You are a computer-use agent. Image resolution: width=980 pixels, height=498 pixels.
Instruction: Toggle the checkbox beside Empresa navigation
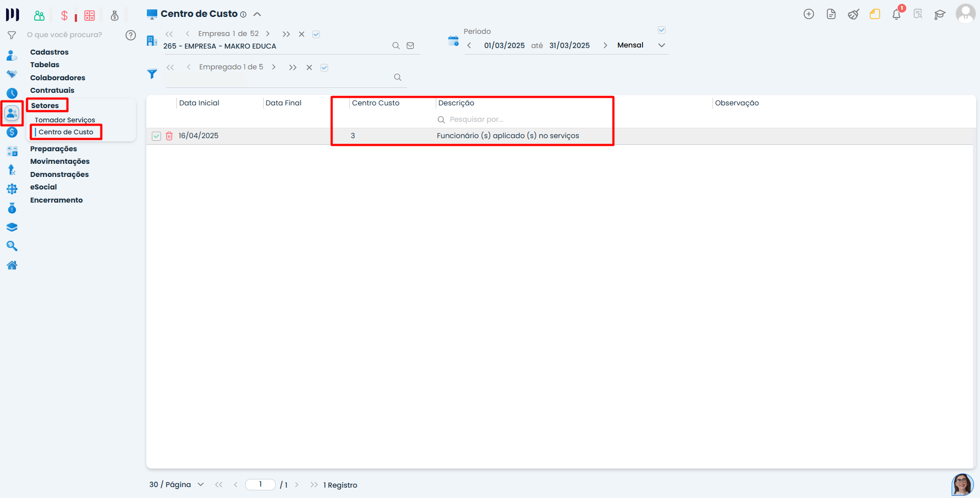pyautogui.click(x=316, y=34)
